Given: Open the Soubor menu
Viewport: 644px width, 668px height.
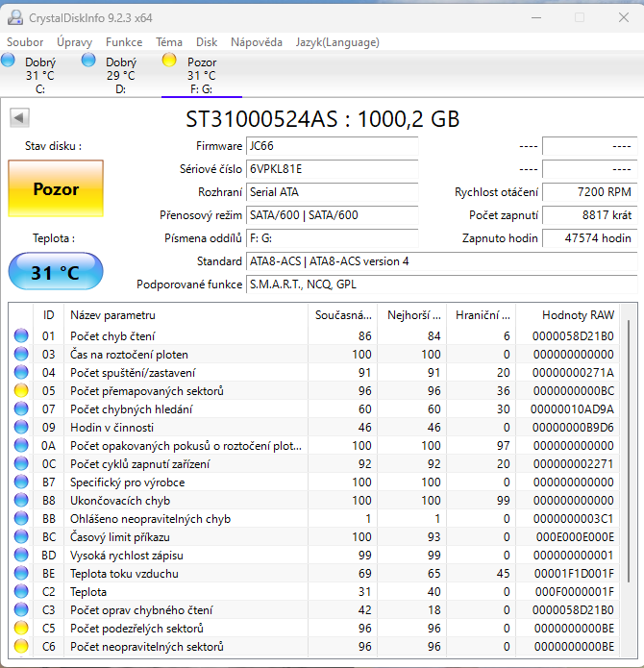Looking at the screenshot, I should click(x=25, y=42).
